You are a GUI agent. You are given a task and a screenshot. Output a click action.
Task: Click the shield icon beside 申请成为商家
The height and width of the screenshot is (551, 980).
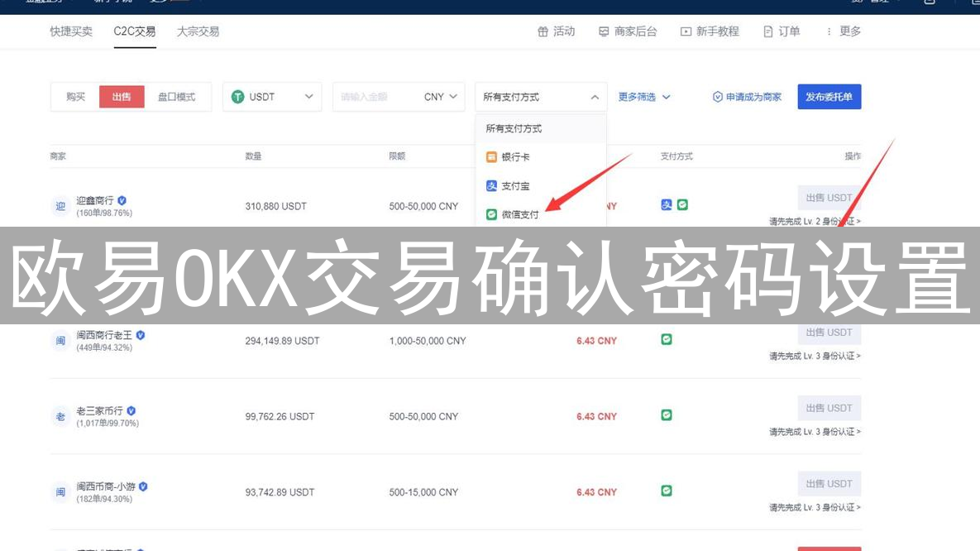tap(718, 97)
